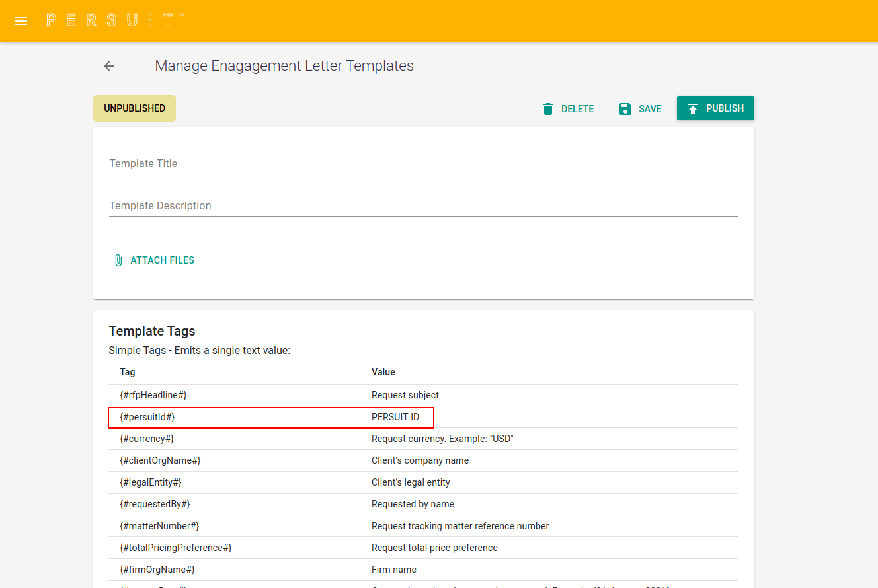This screenshot has width=878, height=588.
Task: Click the PUBLISH button label
Action: 725,108
